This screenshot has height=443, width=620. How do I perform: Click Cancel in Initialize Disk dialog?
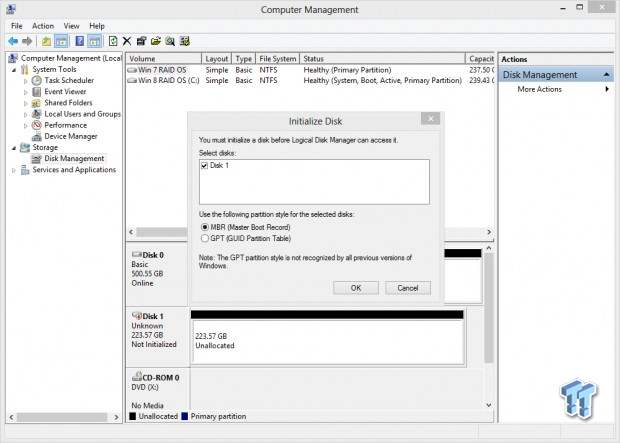[x=408, y=288]
